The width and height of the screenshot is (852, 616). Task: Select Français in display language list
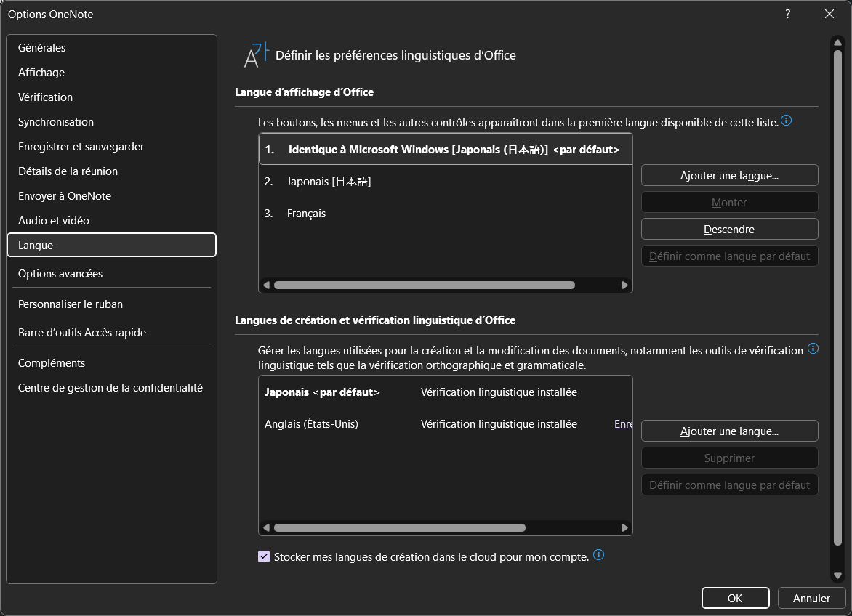tap(446, 214)
